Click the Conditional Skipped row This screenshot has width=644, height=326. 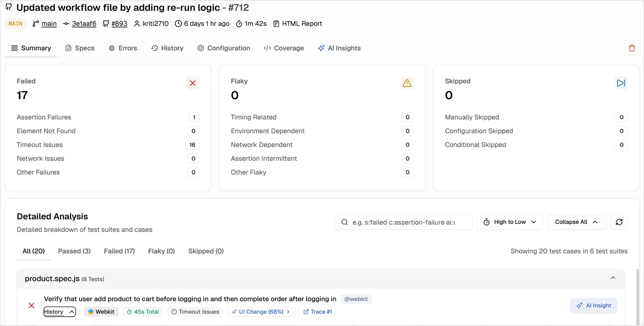coord(536,145)
